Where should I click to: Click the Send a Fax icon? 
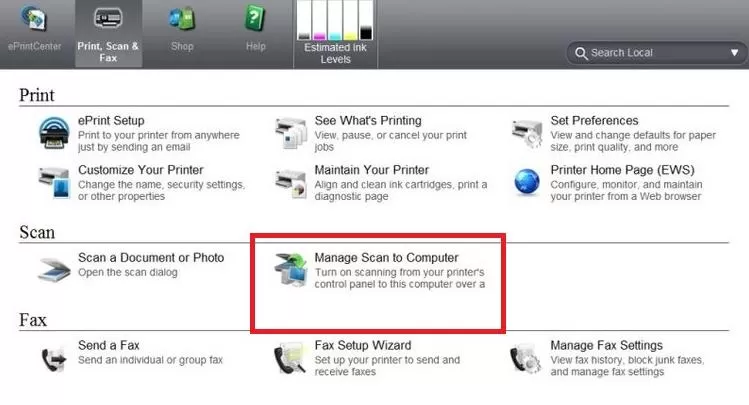click(x=53, y=357)
